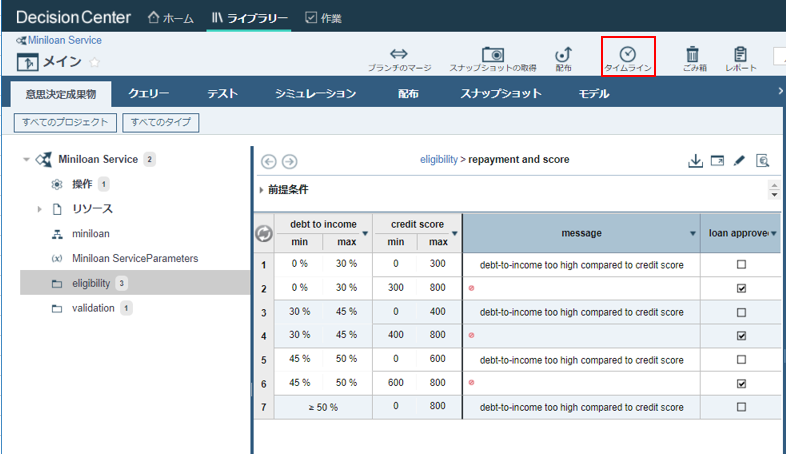Click the すべてのタイプ filter button
Image resolution: width=786 pixels, height=454 pixels.
[161, 122]
